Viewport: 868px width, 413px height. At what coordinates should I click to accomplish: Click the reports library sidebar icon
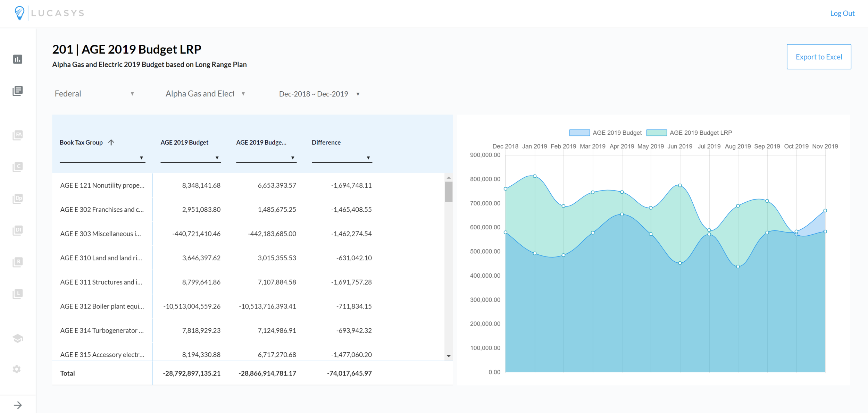tap(18, 91)
